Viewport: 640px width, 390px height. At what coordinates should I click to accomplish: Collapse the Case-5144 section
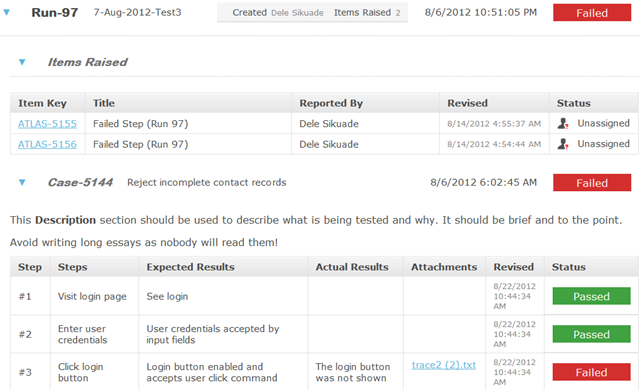[x=22, y=182]
